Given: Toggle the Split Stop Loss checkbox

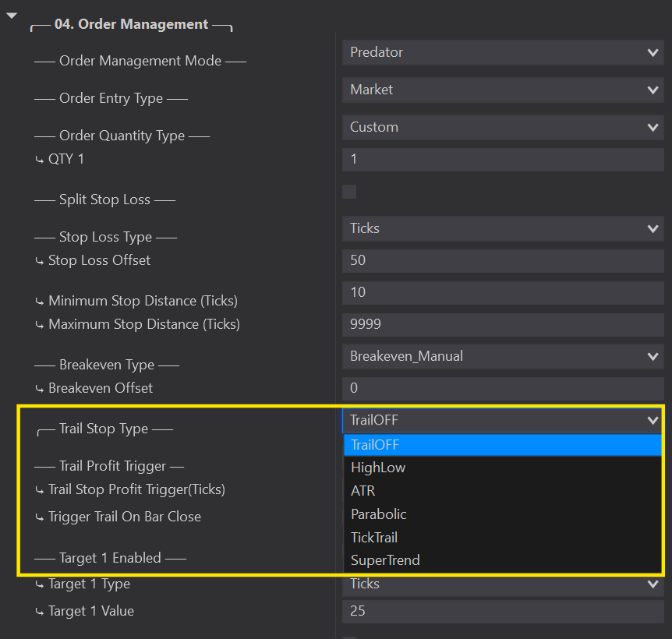Looking at the screenshot, I should pyautogui.click(x=349, y=192).
